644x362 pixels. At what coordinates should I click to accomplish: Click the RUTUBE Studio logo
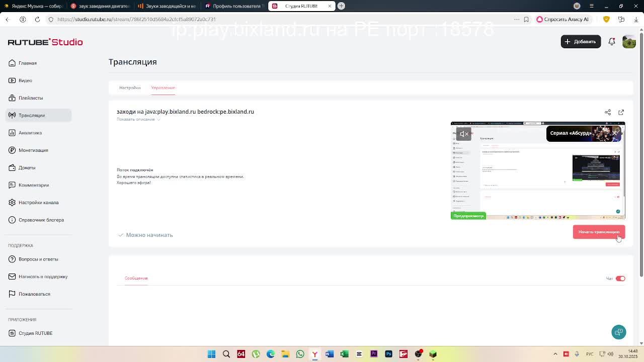tap(45, 42)
